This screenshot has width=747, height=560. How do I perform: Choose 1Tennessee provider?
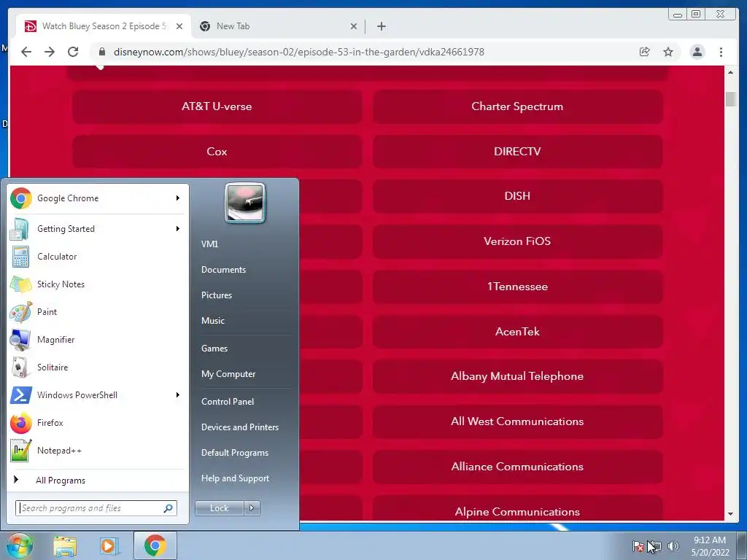517,287
